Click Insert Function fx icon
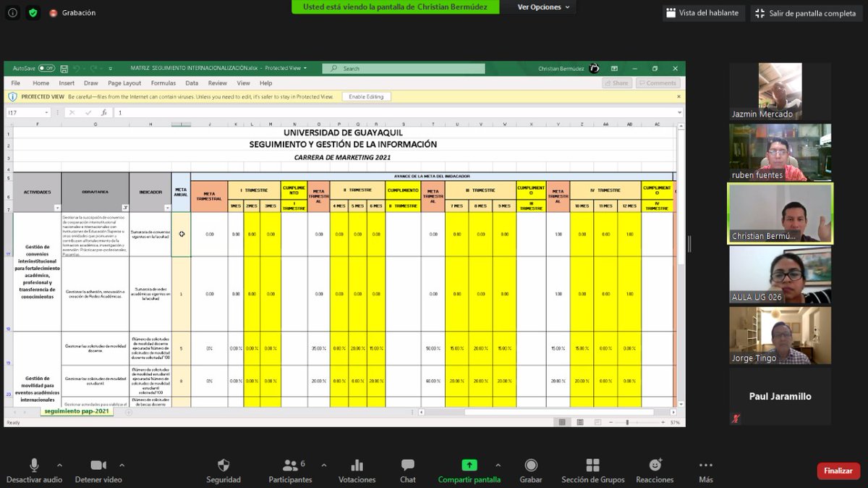The image size is (868, 488). click(104, 112)
